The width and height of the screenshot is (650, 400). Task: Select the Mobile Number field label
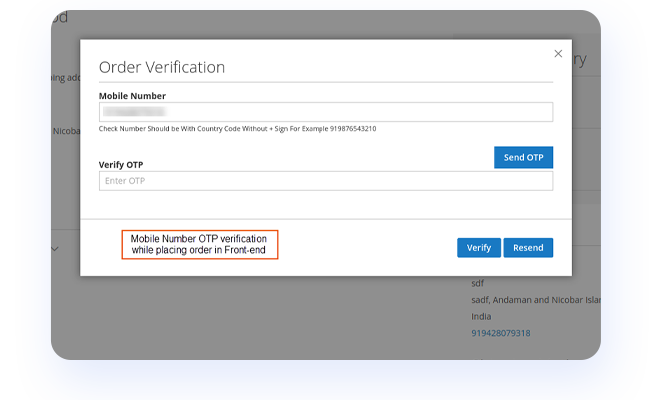pyautogui.click(x=132, y=95)
